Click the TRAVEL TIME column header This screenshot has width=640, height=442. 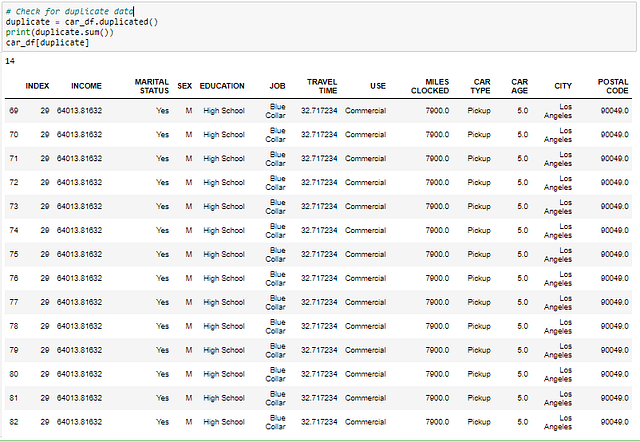pyautogui.click(x=322, y=86)
